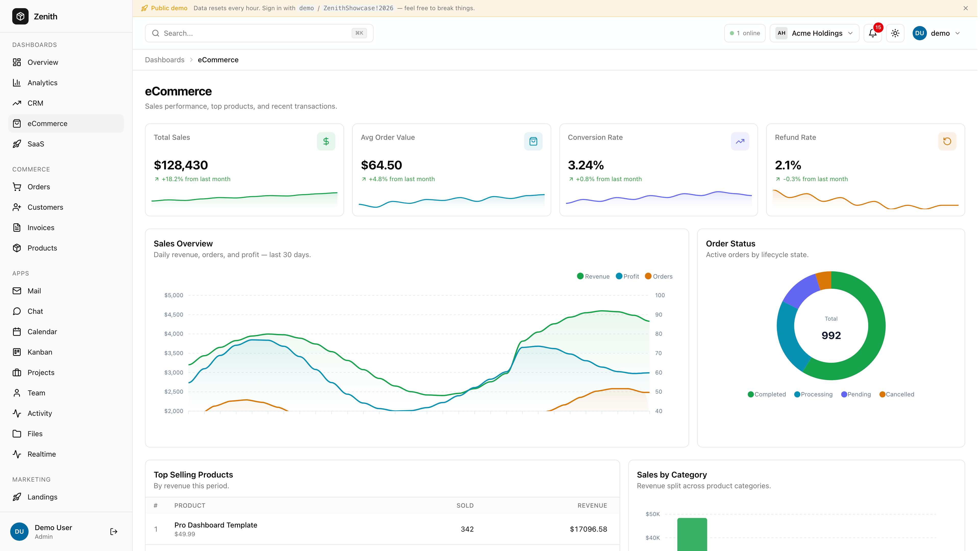Click the Invoices document icon
The image size is (980, 551).
pos(17,228)
